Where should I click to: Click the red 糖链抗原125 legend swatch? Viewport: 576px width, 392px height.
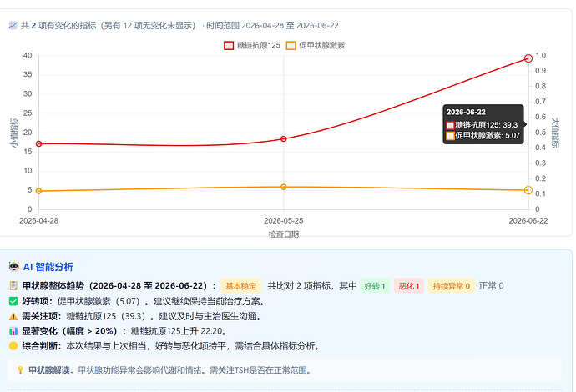[x=229, y=46]
